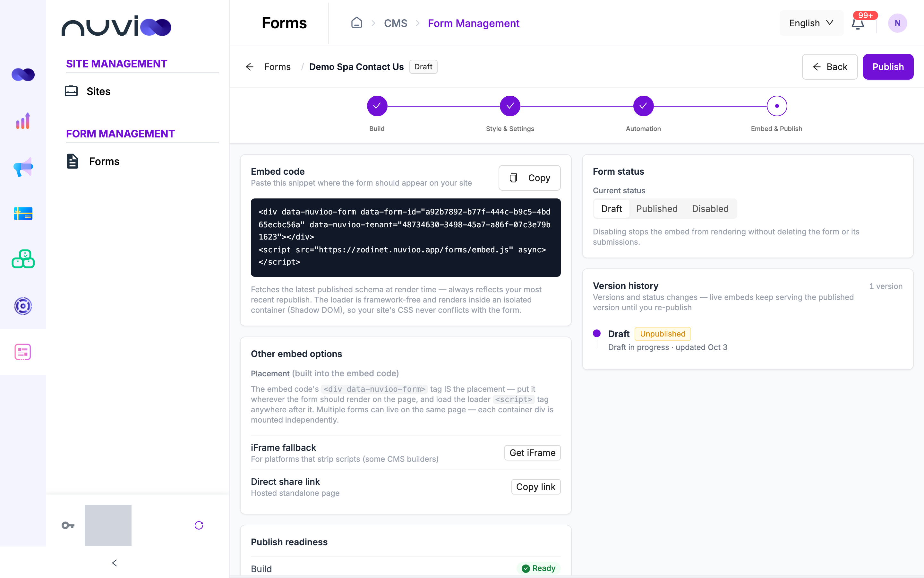Click the key icon at sidebar bottom
This screenshot has width=924, height=578.
pyautogui.click(x=68, y=525)
